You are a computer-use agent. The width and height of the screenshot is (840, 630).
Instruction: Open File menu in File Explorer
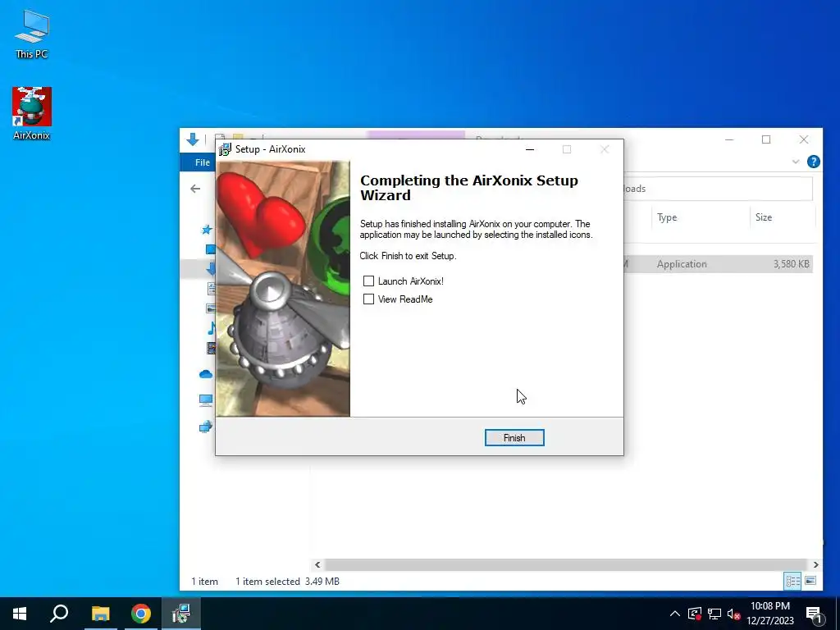[x=202, y=162]
